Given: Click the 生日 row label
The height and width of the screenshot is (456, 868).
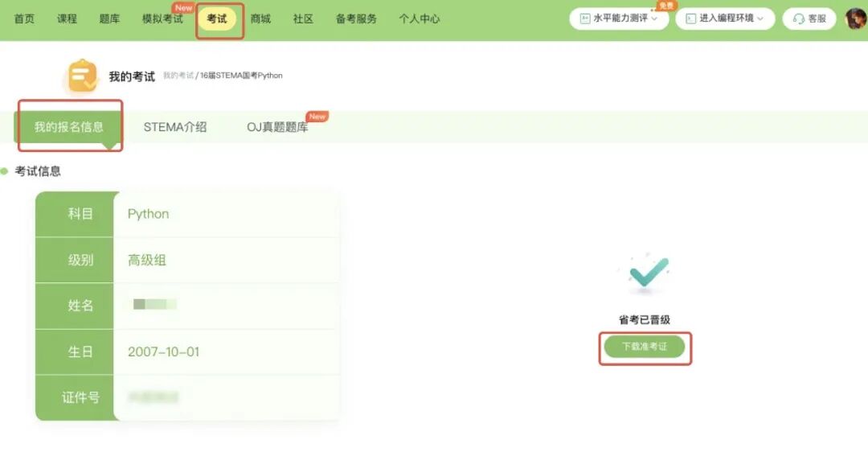Looking at the screenshot, I should [x=80, y=351].
